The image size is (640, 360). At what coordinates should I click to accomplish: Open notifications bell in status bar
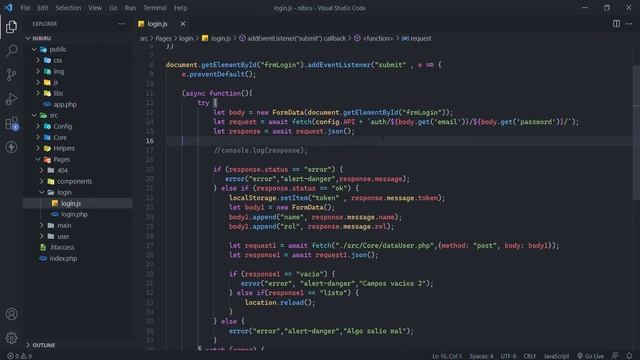tap(629, 356)
